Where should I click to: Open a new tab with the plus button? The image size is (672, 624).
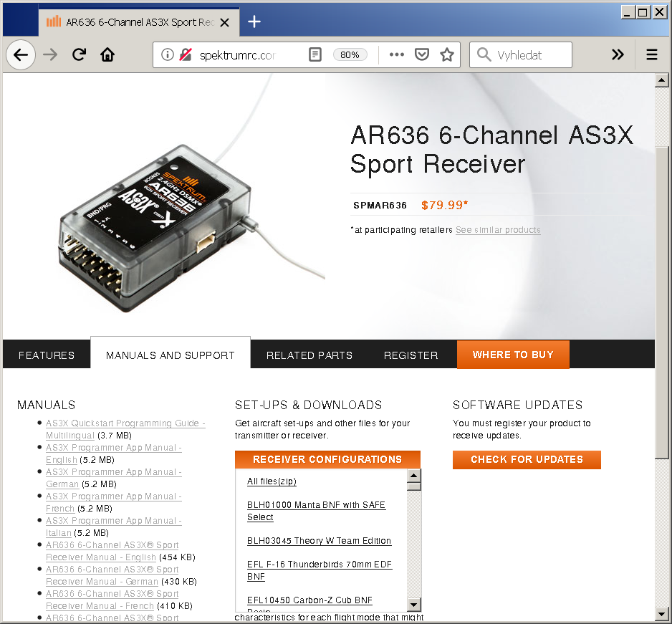(254, 21)
